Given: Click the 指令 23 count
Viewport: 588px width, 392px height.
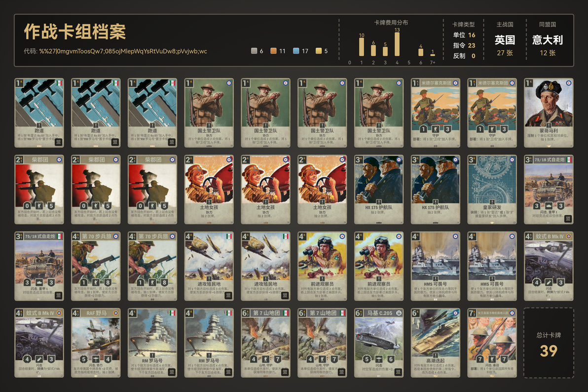Looking at the screenshot, I should tap(464, 45).
